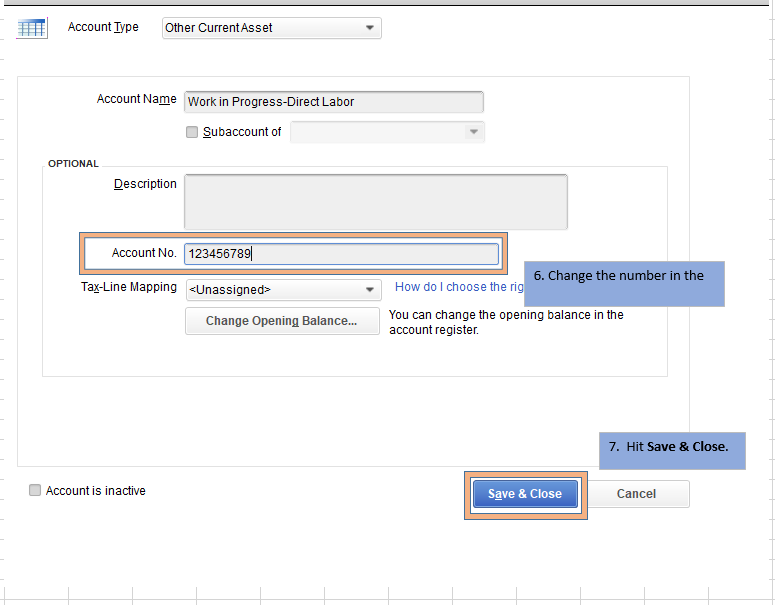Click the account register table icon
The width and height of the screenshot is (775, 605).
[32, 28]
